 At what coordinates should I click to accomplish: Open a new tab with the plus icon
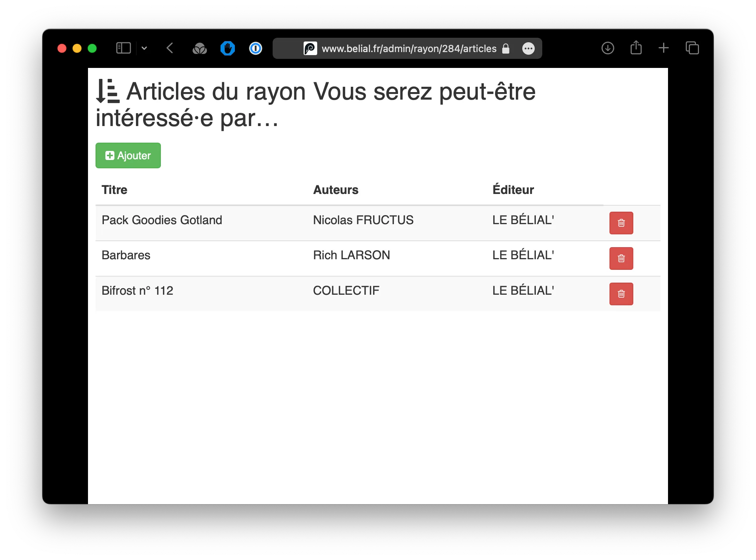coord(663,48)
